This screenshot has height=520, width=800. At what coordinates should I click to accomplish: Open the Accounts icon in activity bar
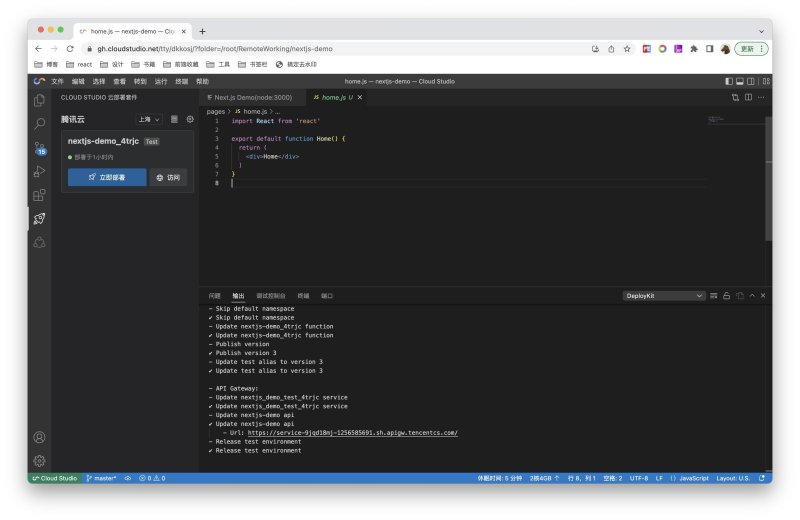(x=39, y=437)
